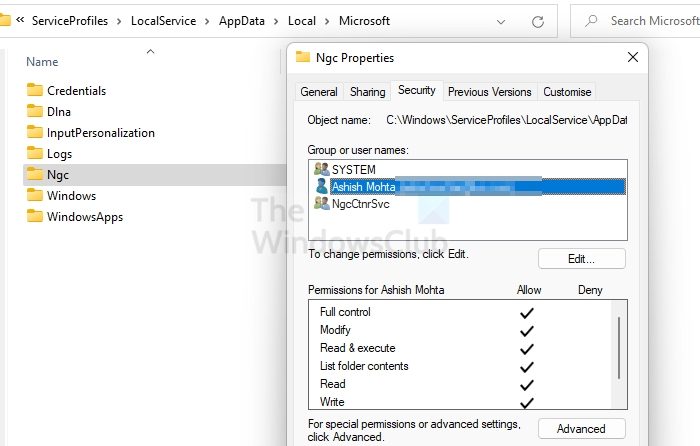
Task: Click the Search Microsoft field
Action: [636, 21]
